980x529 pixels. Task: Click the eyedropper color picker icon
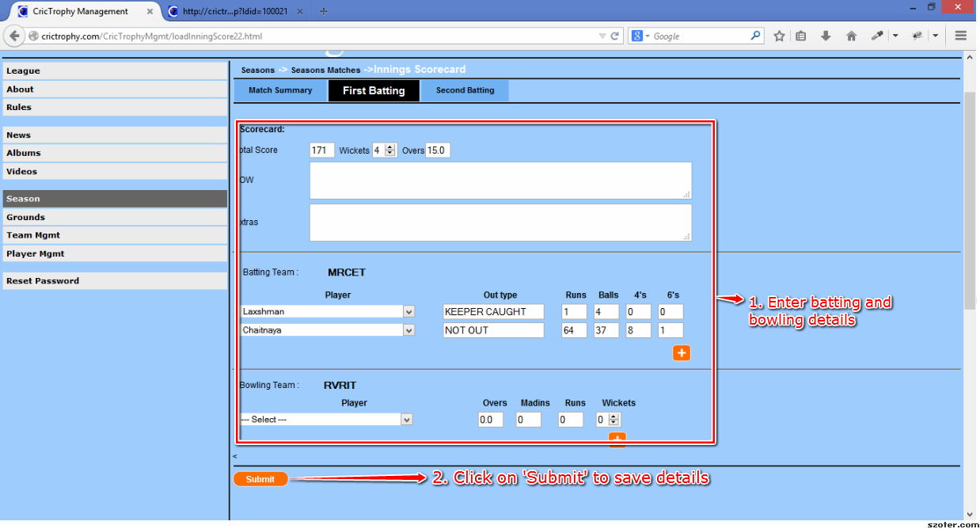click(877, 36)
